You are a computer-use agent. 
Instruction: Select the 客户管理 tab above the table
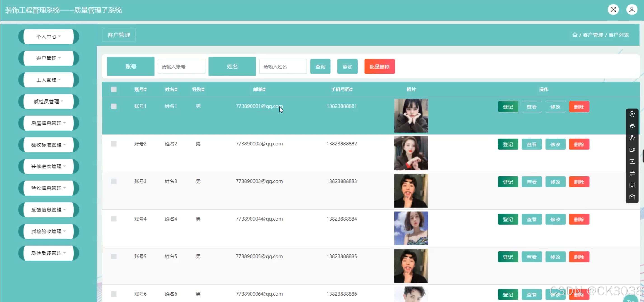click(119, 35)
